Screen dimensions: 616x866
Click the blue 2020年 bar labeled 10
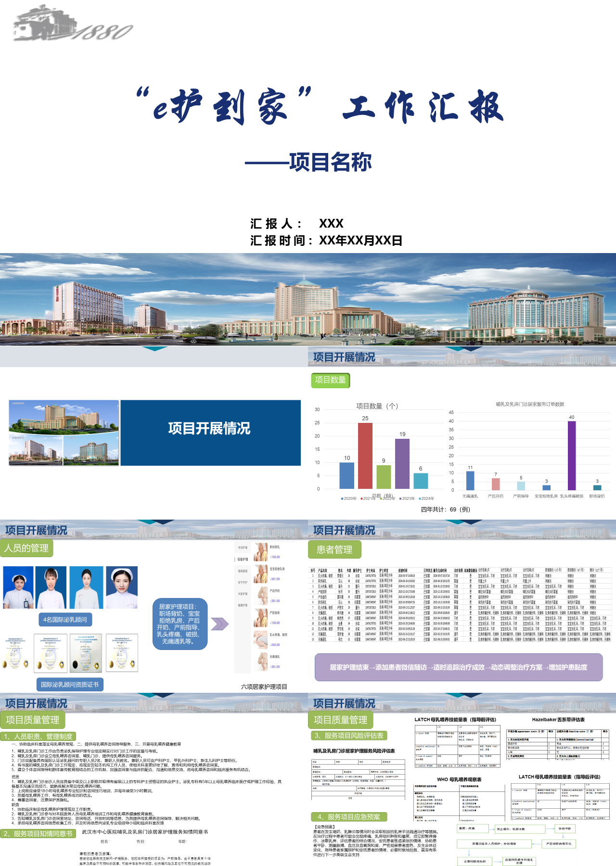[x=347, y=475]
